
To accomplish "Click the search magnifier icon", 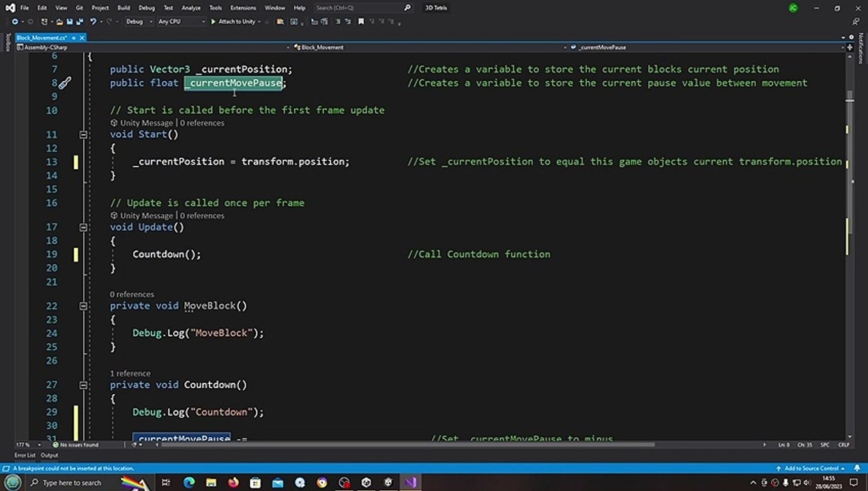I will point(407,8).
